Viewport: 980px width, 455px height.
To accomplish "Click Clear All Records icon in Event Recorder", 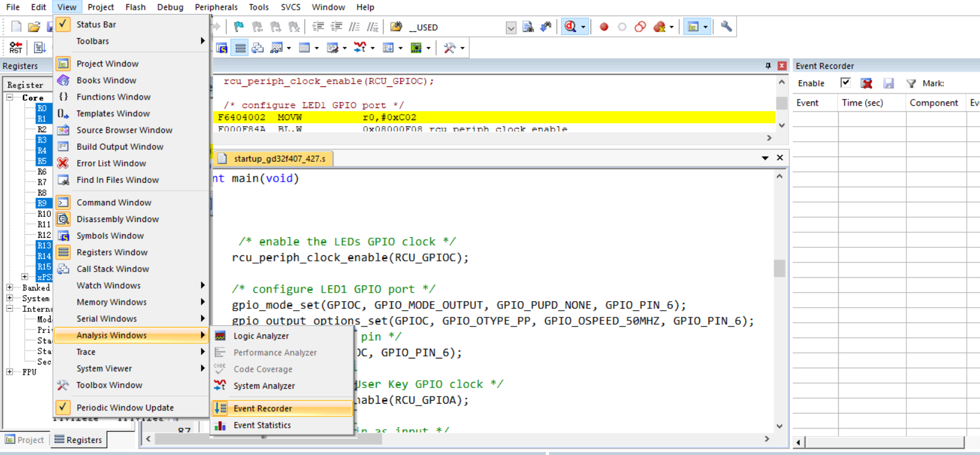I will (x=866, y=83).
